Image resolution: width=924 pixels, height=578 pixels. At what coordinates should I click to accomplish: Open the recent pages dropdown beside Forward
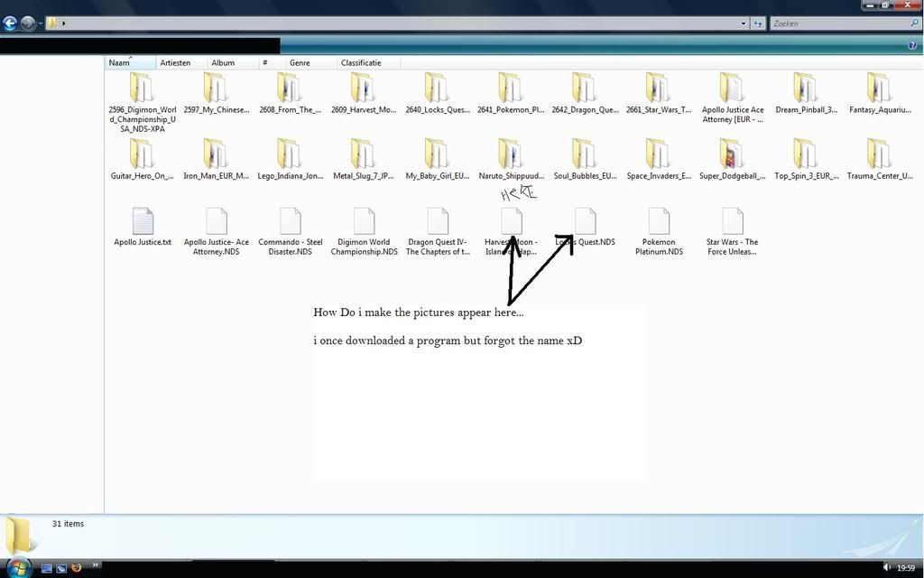pos(40,23)
